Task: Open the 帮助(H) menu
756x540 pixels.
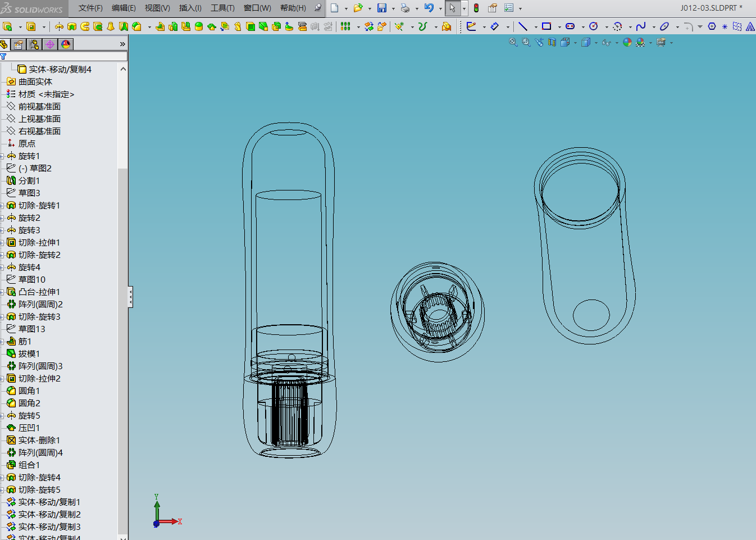Action: [x=293, y=8]
